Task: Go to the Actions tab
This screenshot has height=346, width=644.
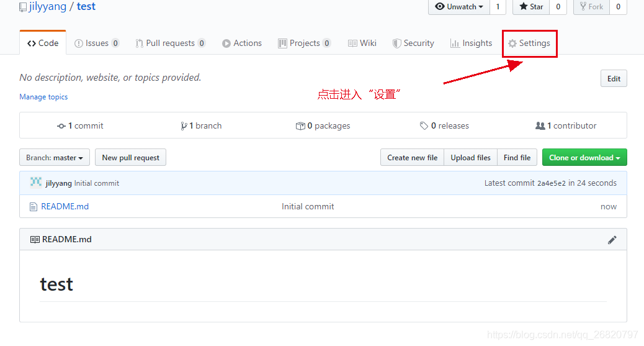Action: [x=242, y=43]
